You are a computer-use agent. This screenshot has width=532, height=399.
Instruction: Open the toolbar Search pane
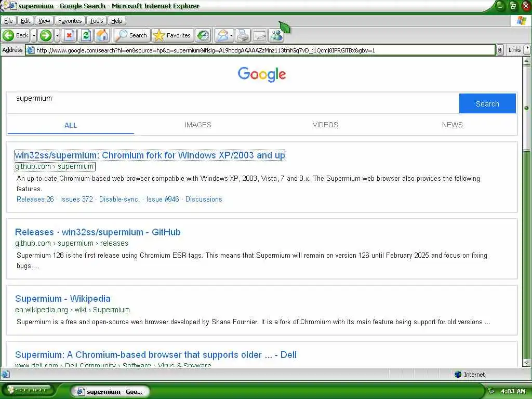coord(131,35)
